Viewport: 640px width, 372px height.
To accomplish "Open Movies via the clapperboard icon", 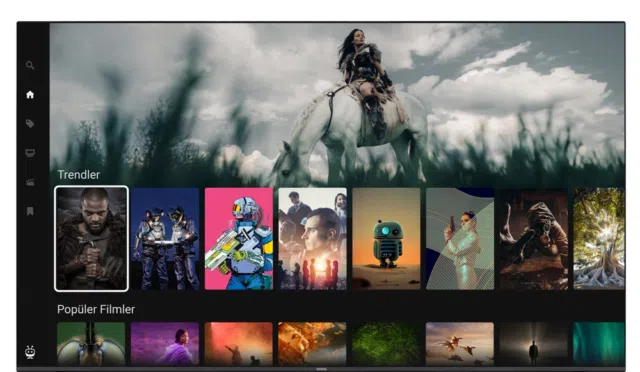I will pyautogui.click(x=30, y=182).
